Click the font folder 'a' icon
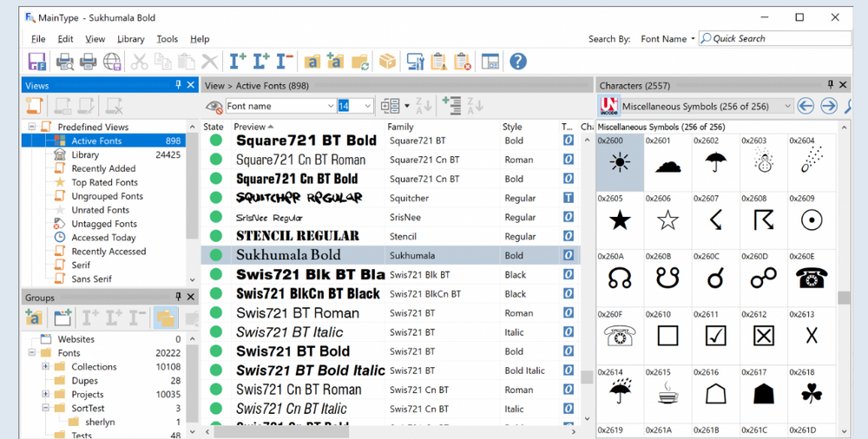This screenshot has height=439, width=868. click(x=312, y=62)
